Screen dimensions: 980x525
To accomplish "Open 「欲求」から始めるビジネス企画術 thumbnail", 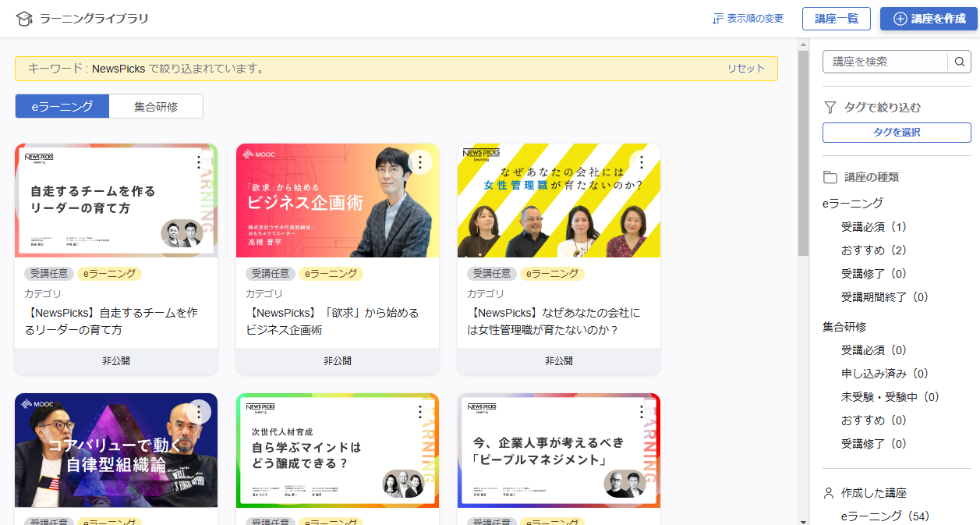I will click(338, 200).
